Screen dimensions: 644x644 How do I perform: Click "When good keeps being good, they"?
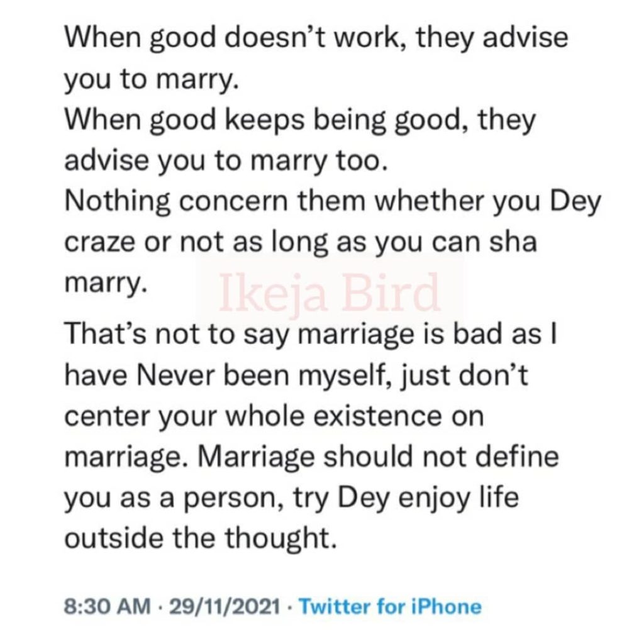[x=299, y=121]
